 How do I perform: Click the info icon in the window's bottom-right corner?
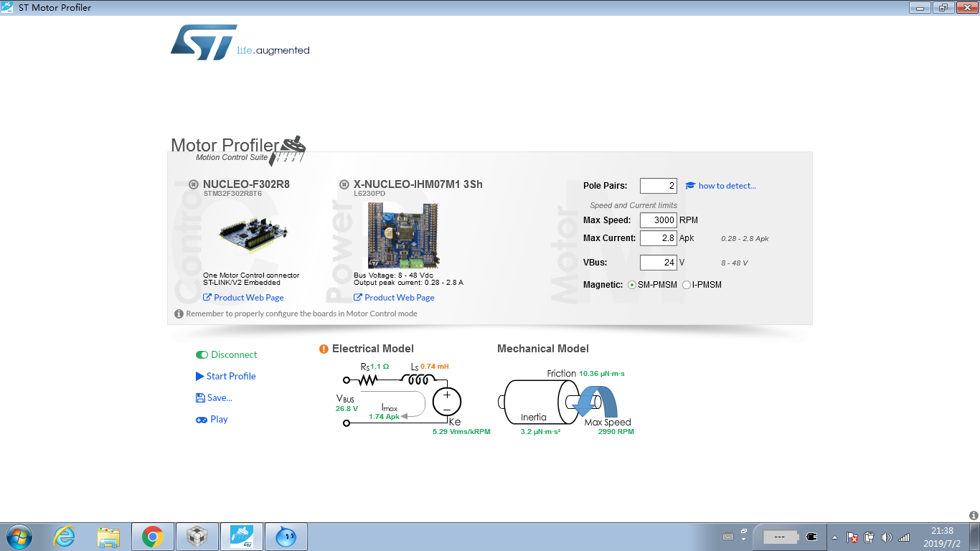pos(974,515)
